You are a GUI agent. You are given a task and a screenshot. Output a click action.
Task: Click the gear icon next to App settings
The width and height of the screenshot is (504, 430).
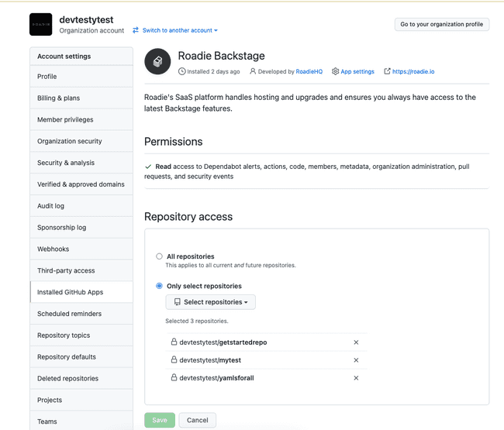(x=335, y=71)
